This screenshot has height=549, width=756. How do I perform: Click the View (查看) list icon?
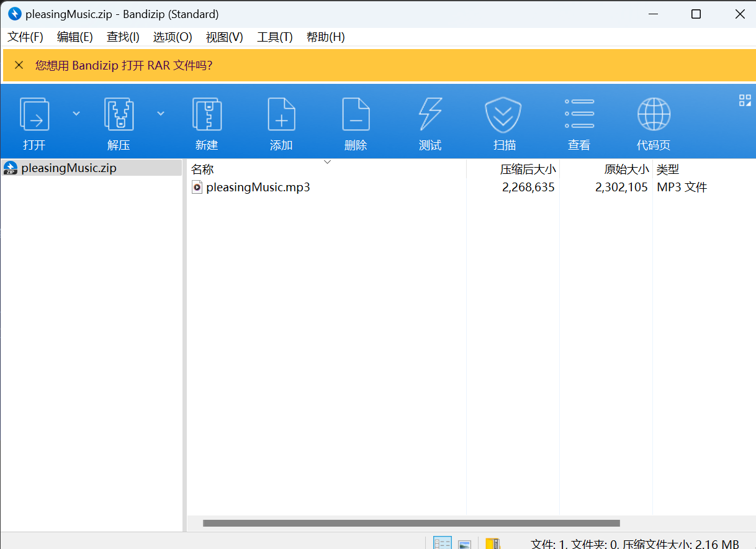pos(579,114)
